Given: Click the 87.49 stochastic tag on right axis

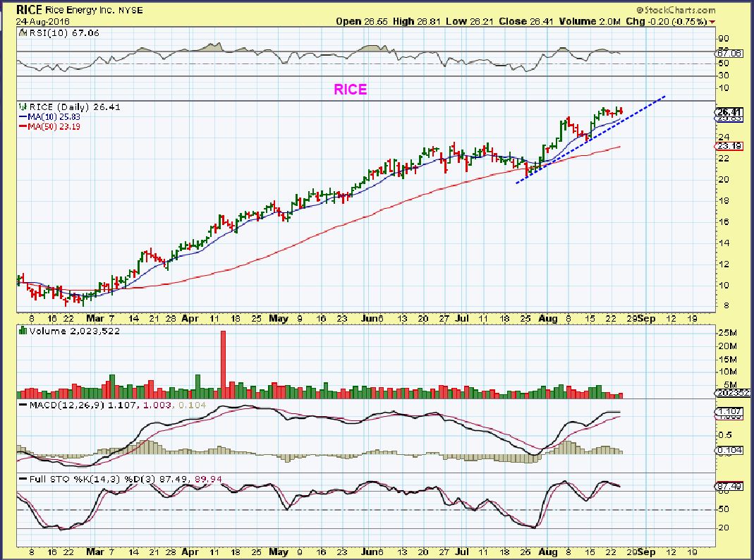Looking at the screenshot, I should (729, 487).
